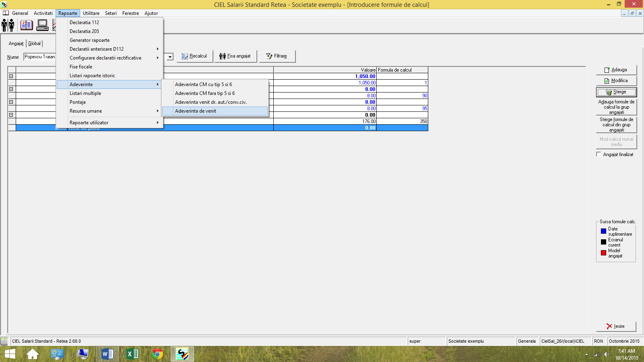The height and width of the screenshot is (362, 644).
Task: Open Generator rapoarte
Action: [x=109, y=40]
